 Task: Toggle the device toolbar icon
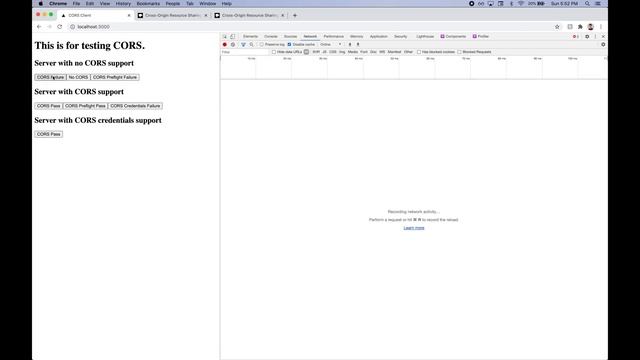(x=233, y=36)
